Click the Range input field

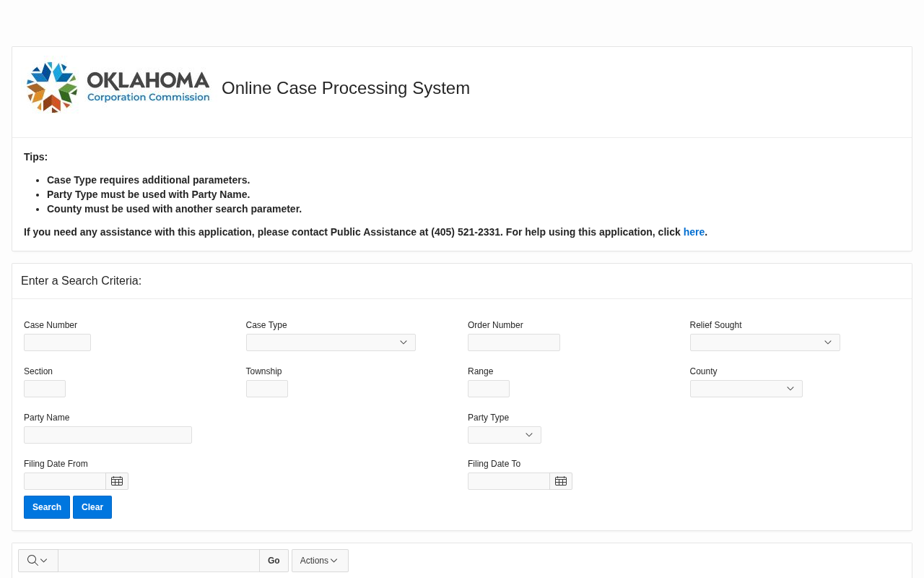coord(488,389)
